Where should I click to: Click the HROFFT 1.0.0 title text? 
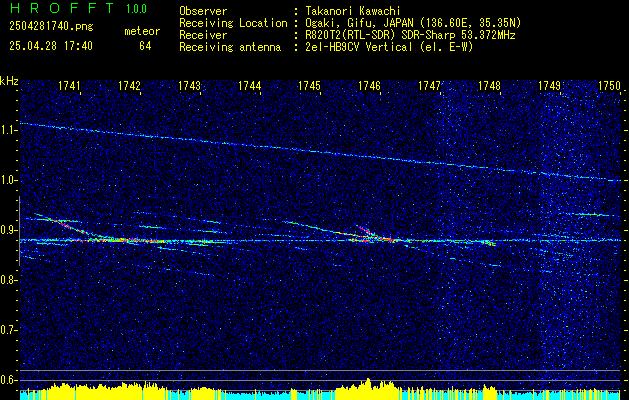(x=78, y=8)
